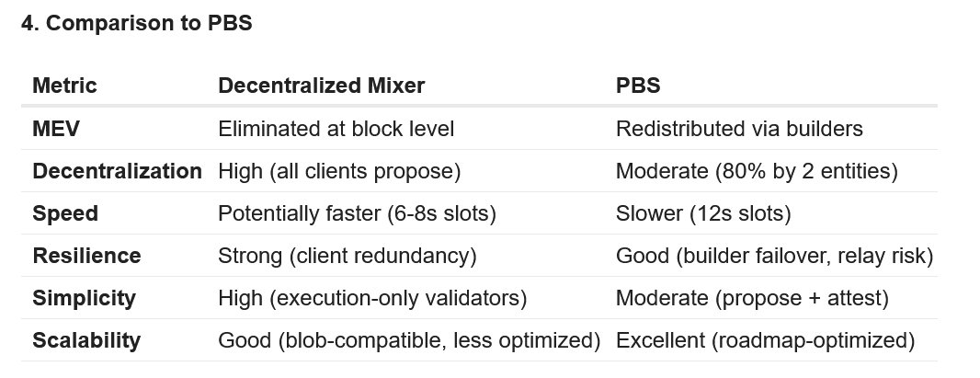Select the "Resilience" row label
The width and height of the screenshot is (980, 378).
(86, 256)
